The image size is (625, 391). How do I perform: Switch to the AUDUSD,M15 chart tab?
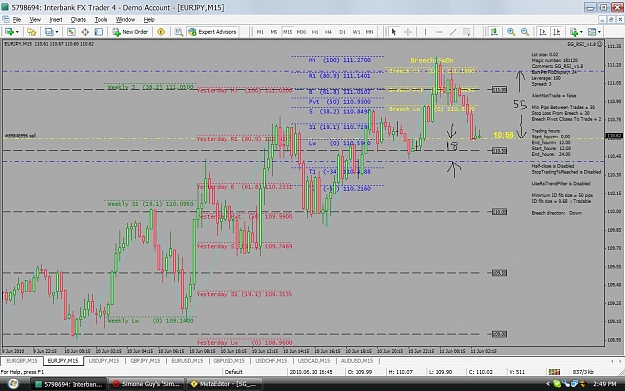pyautogui.click(x=357, y=361)
